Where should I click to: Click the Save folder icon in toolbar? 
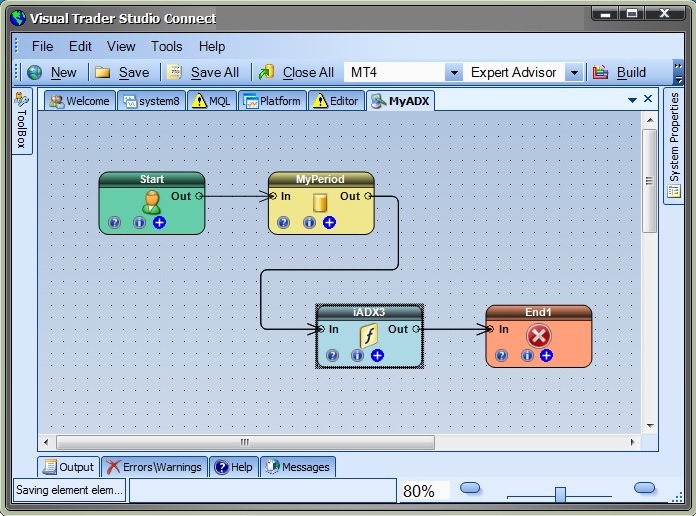[x=103, y=72]
